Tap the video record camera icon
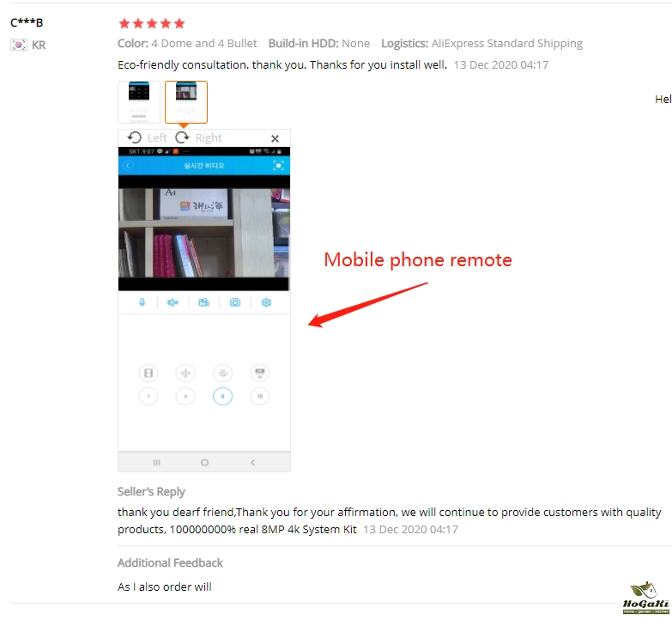The width and height of the screenshot is (672, 626). 204,303
